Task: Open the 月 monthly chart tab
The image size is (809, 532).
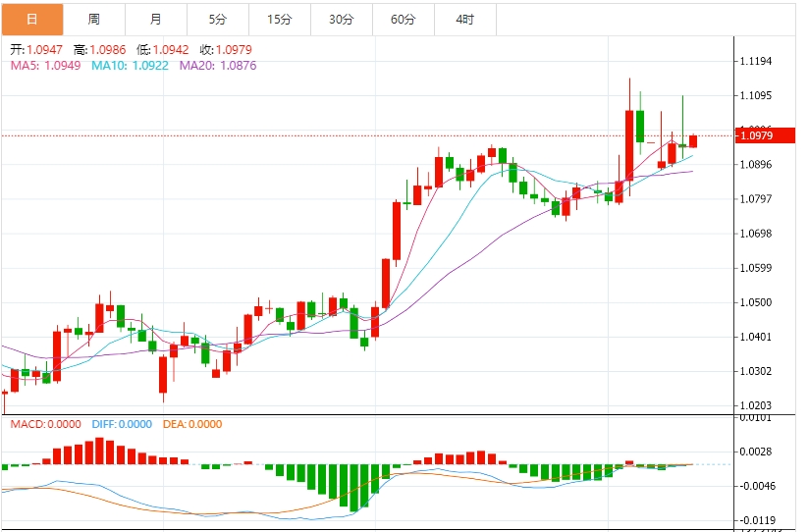Action: click(x=156, y=20)
